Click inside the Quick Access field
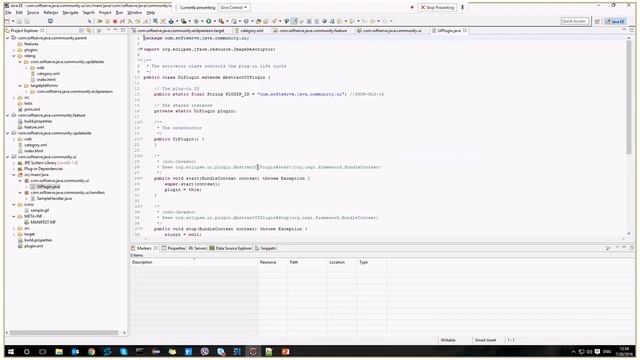Screen dimensions: 640x360 pyautogui.click(x=574, y=21)
